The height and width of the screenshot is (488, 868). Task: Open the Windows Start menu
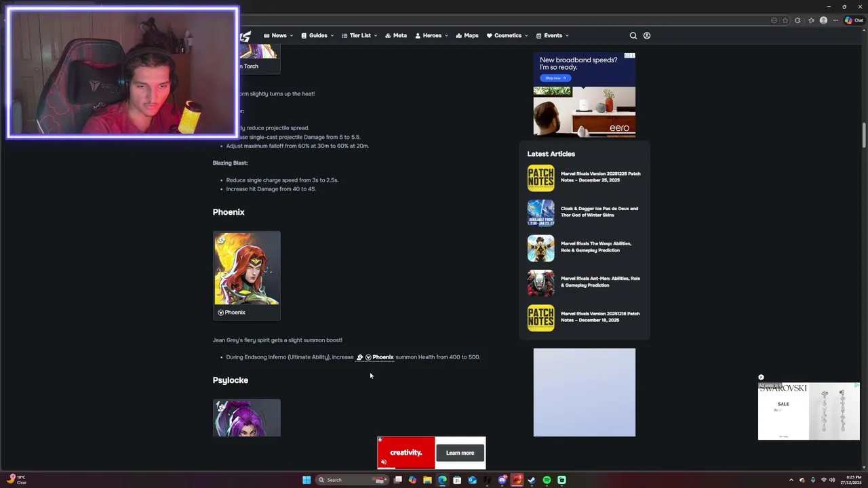307,480
